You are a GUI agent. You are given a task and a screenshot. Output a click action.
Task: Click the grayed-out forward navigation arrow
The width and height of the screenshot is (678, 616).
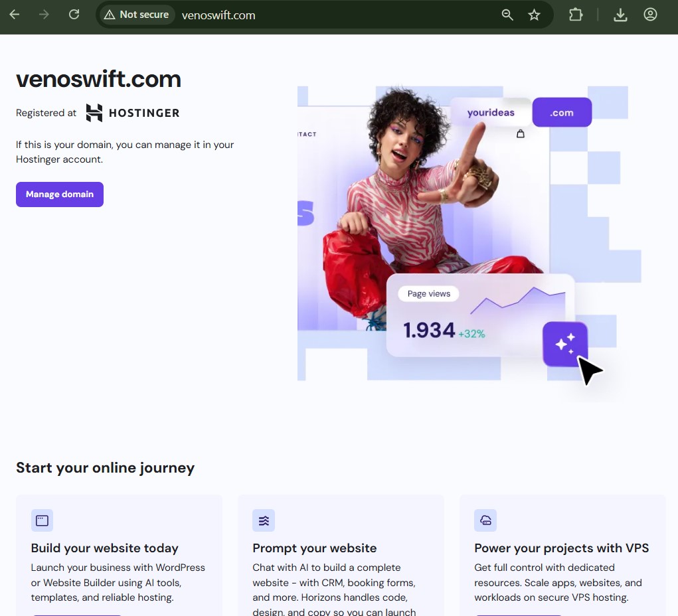click(42, 14)
